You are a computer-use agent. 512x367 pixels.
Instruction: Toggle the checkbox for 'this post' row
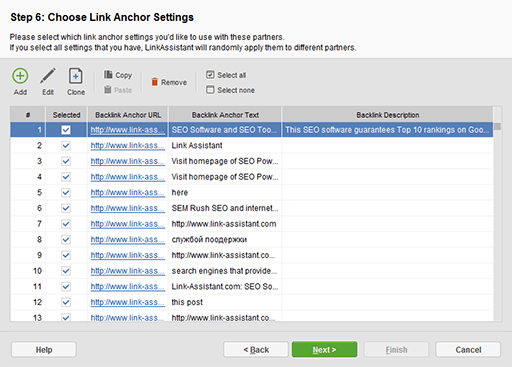66,302
